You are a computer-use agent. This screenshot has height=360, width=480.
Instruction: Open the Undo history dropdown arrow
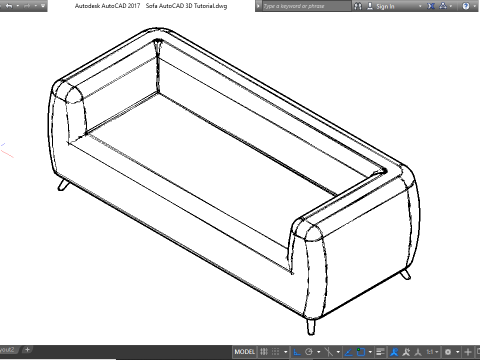[x=17, y=6]
